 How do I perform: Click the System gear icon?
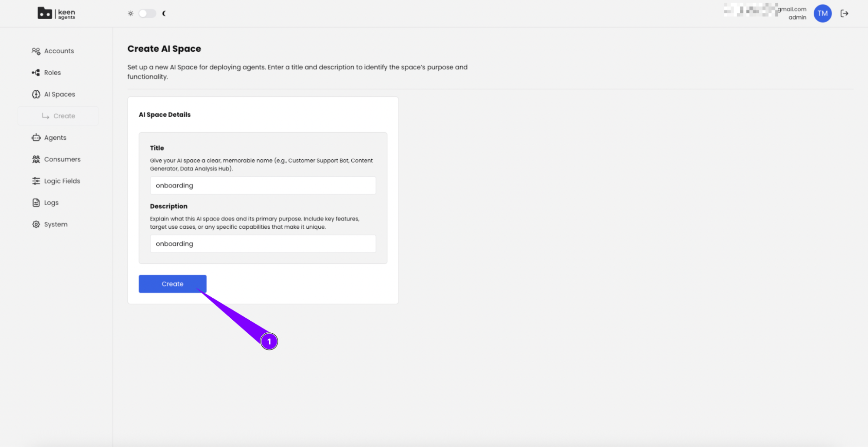point(36,224)
